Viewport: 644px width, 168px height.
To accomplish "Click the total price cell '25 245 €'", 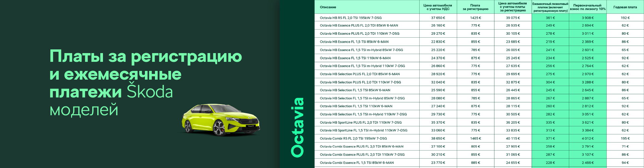I will 513,58.
